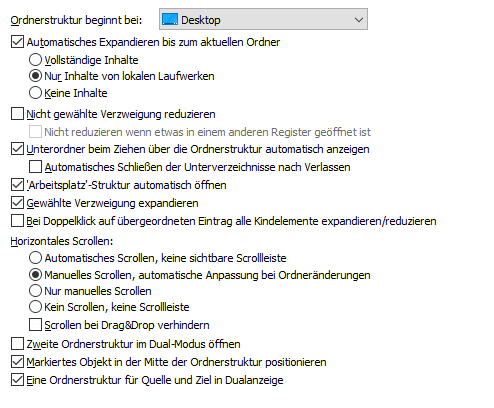Choose Nur manuelles Scrollen option
Screen dimensions: 494x408
pyautogui.click(x=35, y=291)
